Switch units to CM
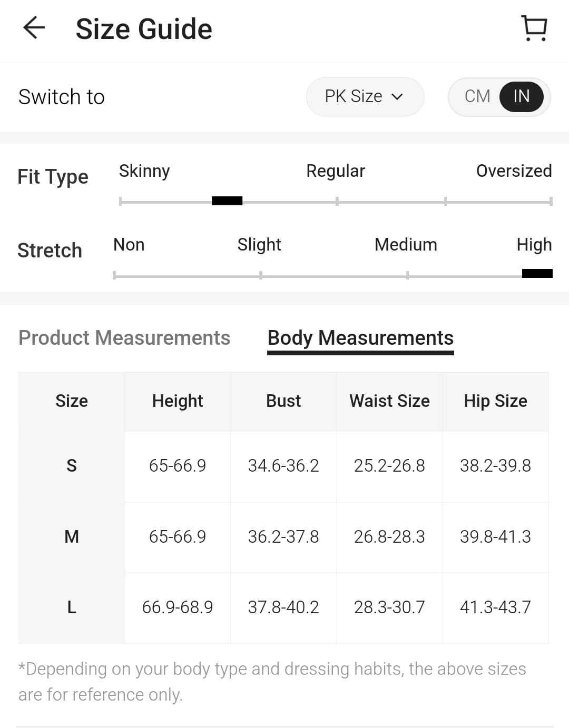The image size is (569, 728). (477, 96)
